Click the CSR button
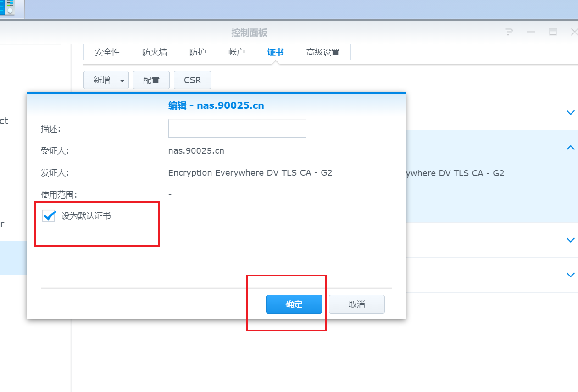This screenshot has width=578, height=392. tap(192, 80)
